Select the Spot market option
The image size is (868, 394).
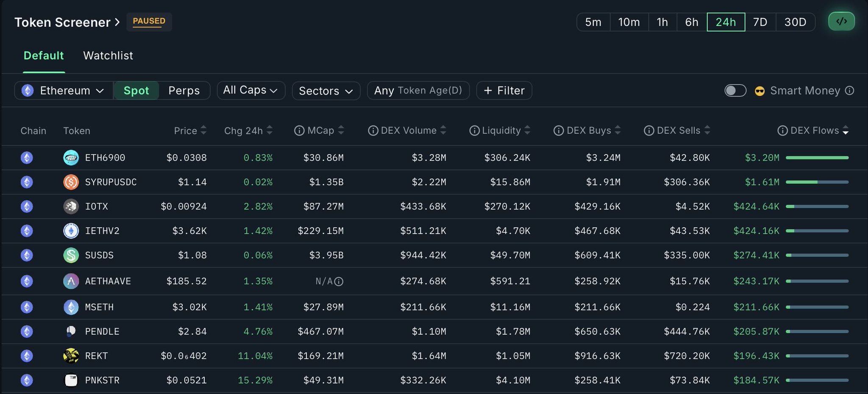(136, 90)
